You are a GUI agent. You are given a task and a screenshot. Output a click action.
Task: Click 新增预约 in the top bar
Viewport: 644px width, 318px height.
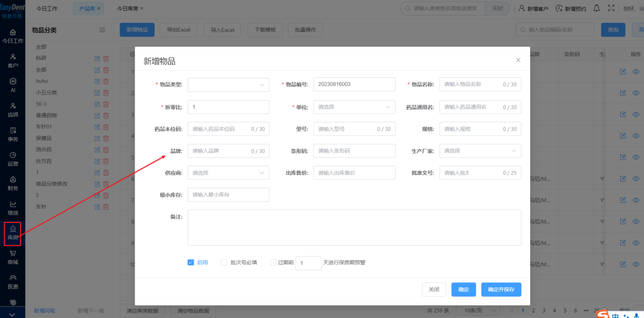pos(571,9)
